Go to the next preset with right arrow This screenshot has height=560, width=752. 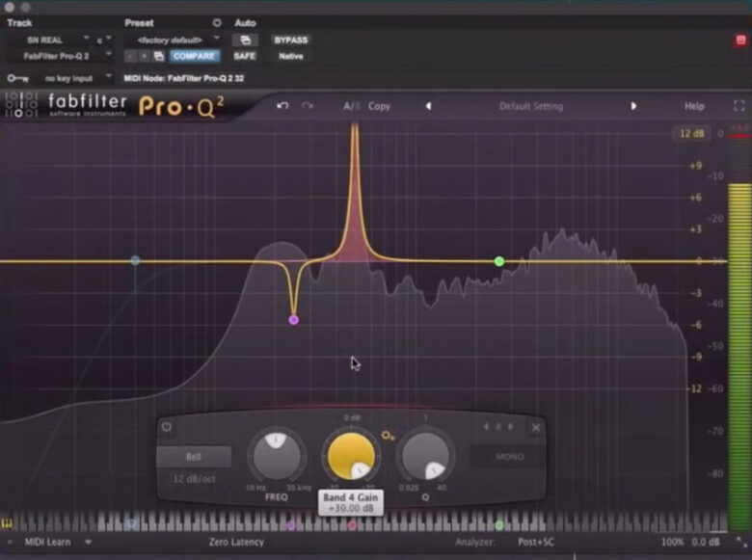[x=633, y=106]
